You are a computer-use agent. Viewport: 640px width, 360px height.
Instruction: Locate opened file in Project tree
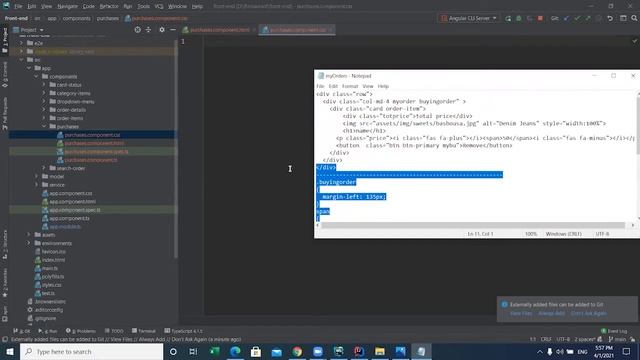(138, 30)
